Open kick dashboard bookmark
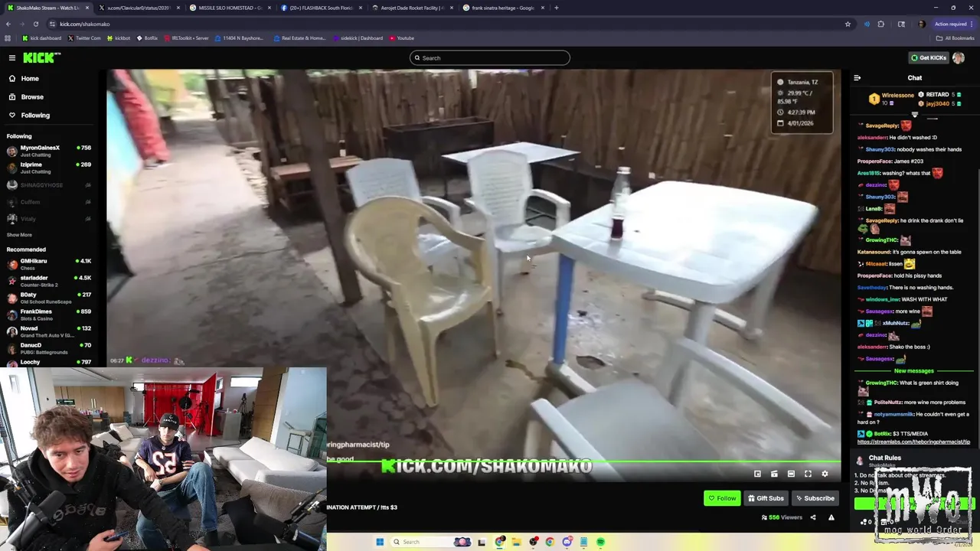The width and height of the screenshot is (980, 551). click(x=41, y=37)
